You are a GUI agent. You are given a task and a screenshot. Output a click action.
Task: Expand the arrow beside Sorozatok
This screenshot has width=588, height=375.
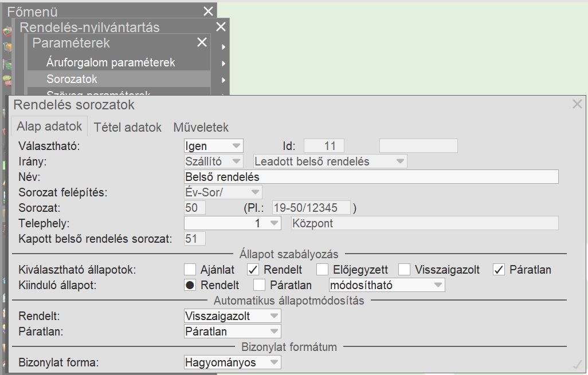(223, 80)
